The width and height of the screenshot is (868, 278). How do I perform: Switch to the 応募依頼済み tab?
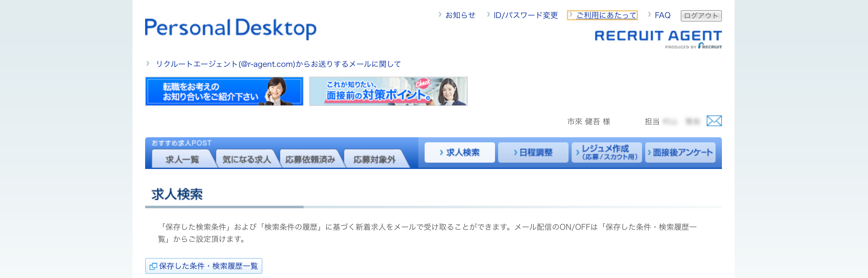click(310, 159)
